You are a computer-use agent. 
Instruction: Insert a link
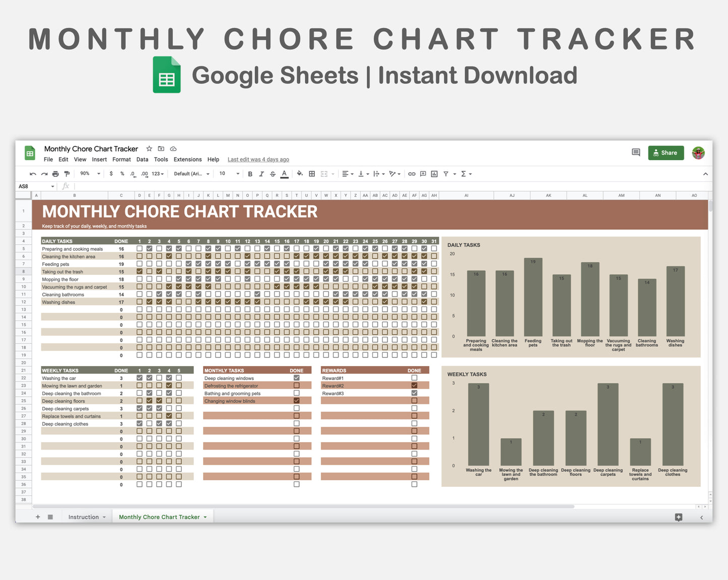(x=412, y=174)
